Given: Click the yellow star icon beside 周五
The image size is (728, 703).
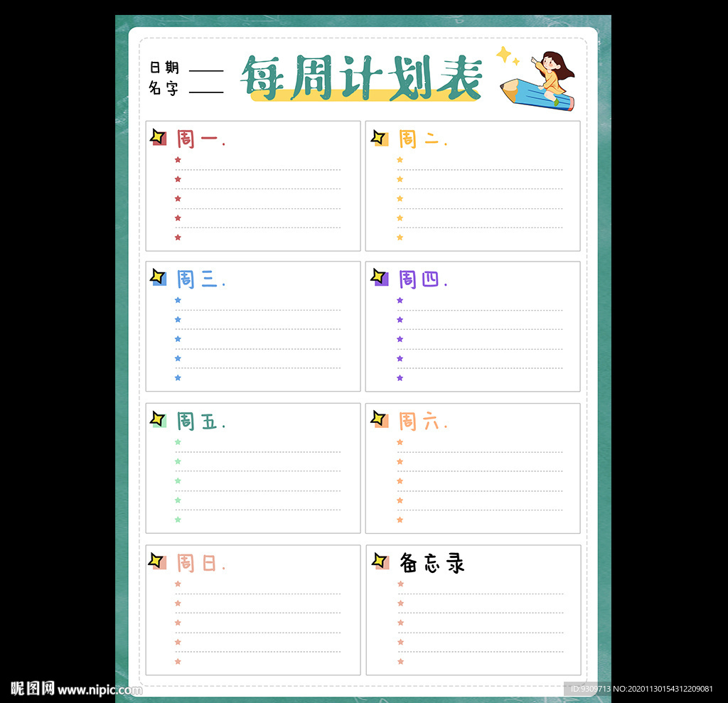Looking at the screenshot, I should point(158,419).
